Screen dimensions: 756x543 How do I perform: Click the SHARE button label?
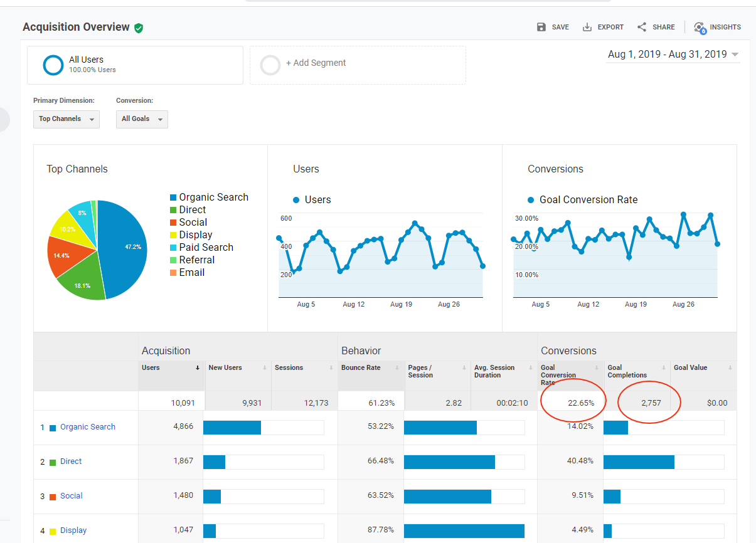[664, 28]
